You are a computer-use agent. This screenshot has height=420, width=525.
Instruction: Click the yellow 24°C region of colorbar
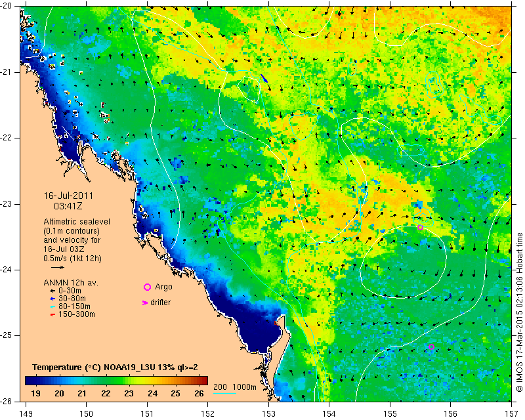click(x=153, y=381)
